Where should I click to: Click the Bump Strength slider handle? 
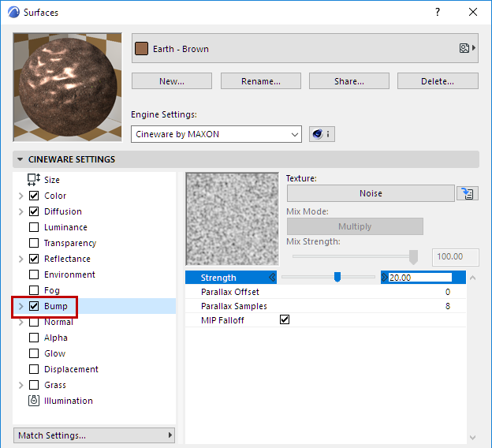coord(337,277)
